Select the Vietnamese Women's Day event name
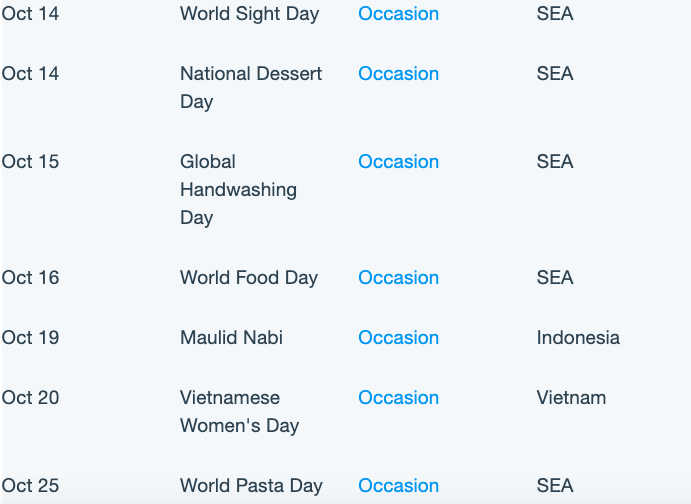 click(x=240, y=411)
